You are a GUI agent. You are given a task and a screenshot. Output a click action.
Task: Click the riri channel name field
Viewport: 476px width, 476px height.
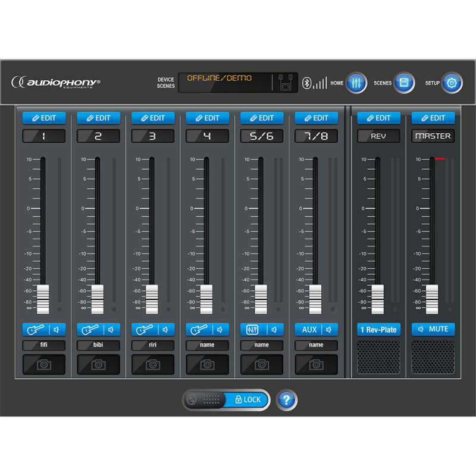[153, 345]
